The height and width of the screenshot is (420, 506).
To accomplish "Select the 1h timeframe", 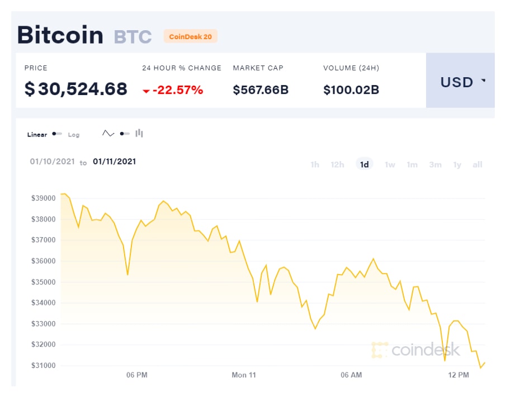I will 314,164.
